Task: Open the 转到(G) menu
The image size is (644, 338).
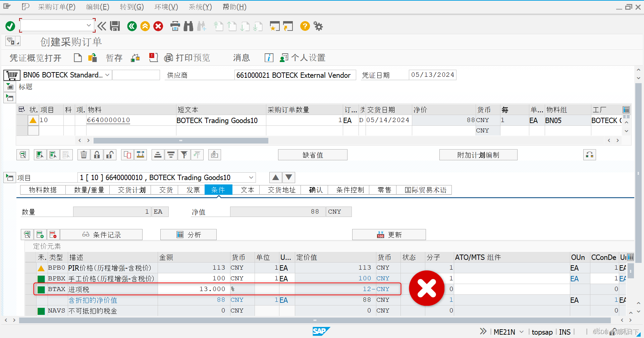Action: pos(132,7)
